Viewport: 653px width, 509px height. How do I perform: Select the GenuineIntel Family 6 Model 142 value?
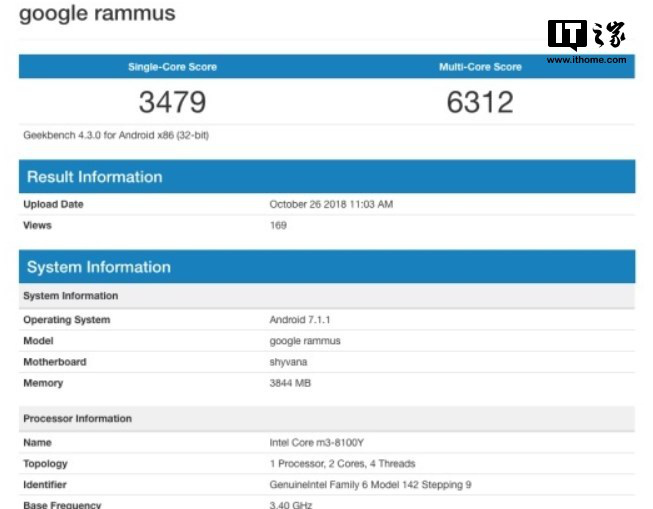click(370, 485)
